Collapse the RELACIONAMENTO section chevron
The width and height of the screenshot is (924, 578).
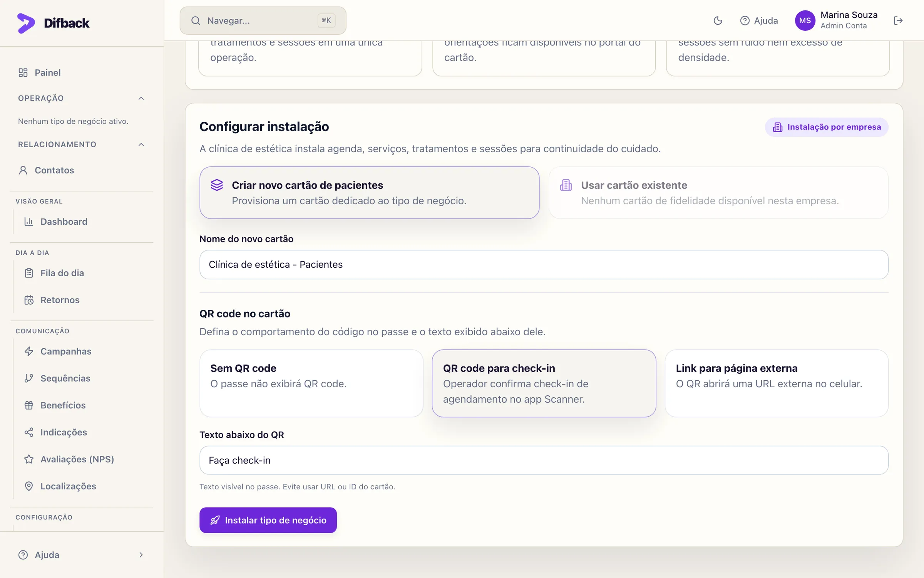141,144
